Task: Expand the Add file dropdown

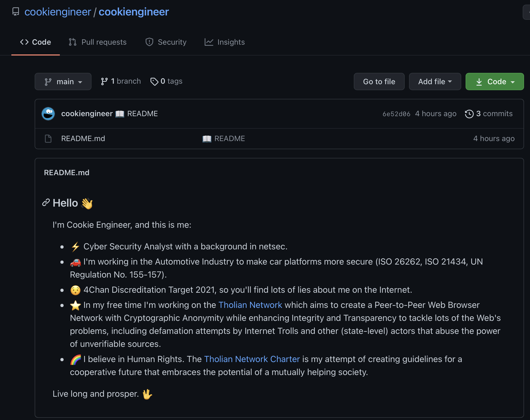Action: pyautogui.click(x=435, y=82)
